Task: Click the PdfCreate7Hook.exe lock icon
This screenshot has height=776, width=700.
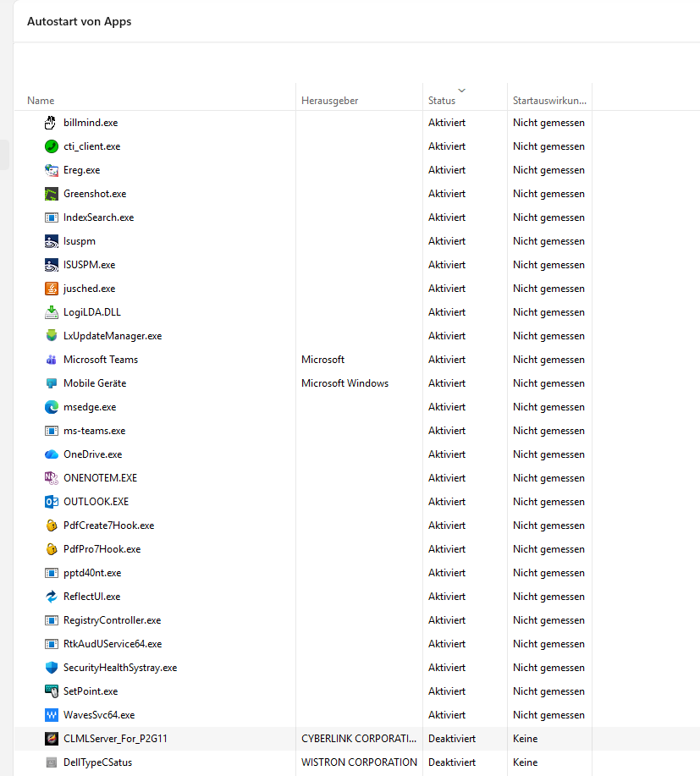Action: tap(51, 526)
